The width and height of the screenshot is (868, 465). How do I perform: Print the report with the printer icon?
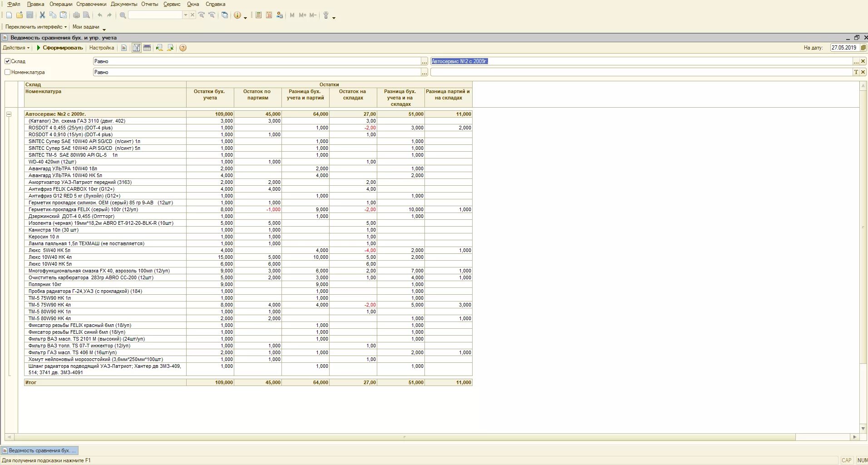[76, 15]
